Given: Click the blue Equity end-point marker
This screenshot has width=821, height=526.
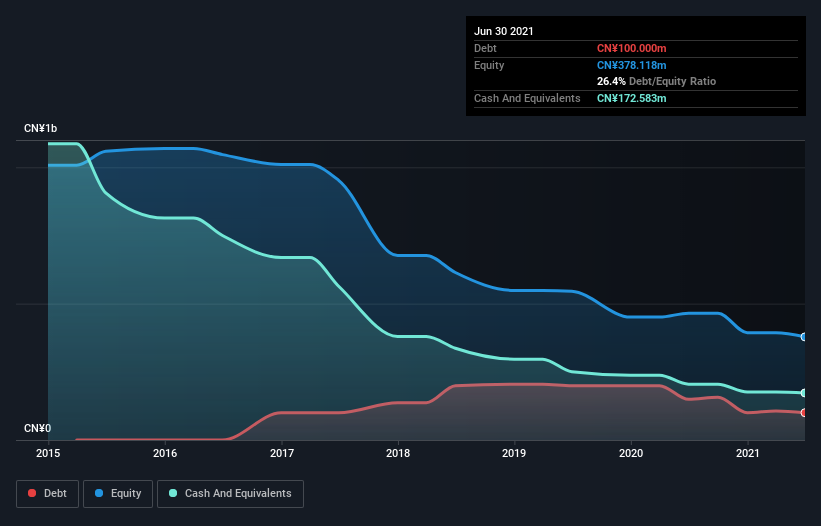Looking at the screenshot, I should tap(804, 337).
